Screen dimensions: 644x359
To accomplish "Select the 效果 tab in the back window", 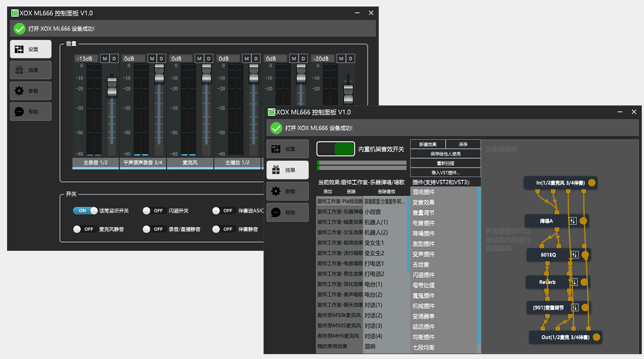I will coord(31,70).
